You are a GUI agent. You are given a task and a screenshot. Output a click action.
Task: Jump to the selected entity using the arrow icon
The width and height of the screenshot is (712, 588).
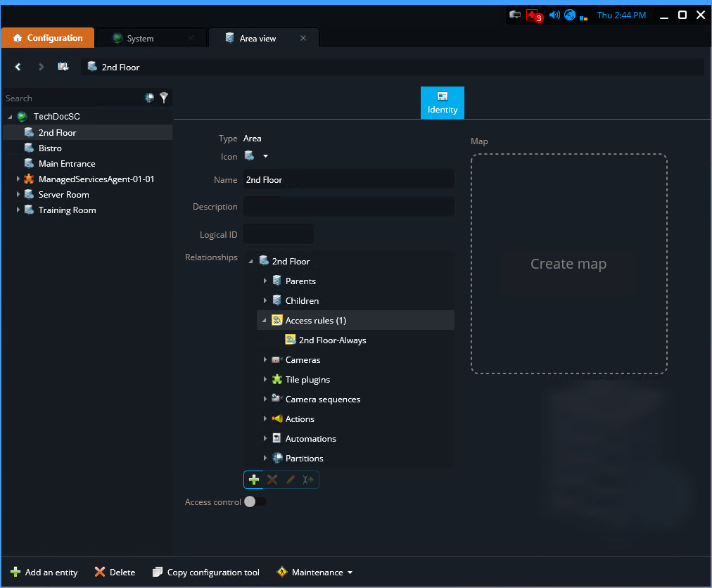[x=307, y=479]
